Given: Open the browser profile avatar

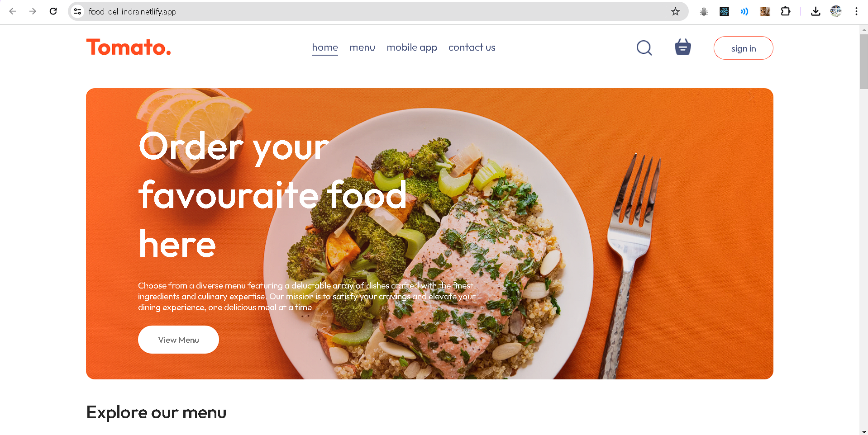Looking at the screenshot, I should (x=836, y=11).
